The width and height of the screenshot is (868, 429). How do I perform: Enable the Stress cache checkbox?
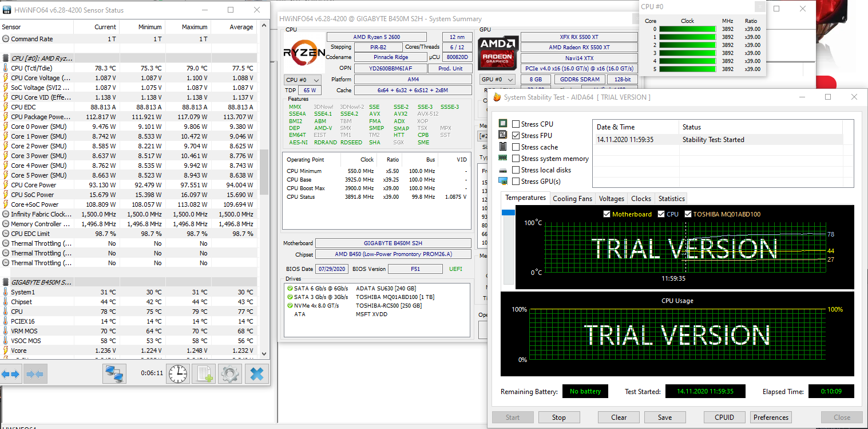click(516, 147)
